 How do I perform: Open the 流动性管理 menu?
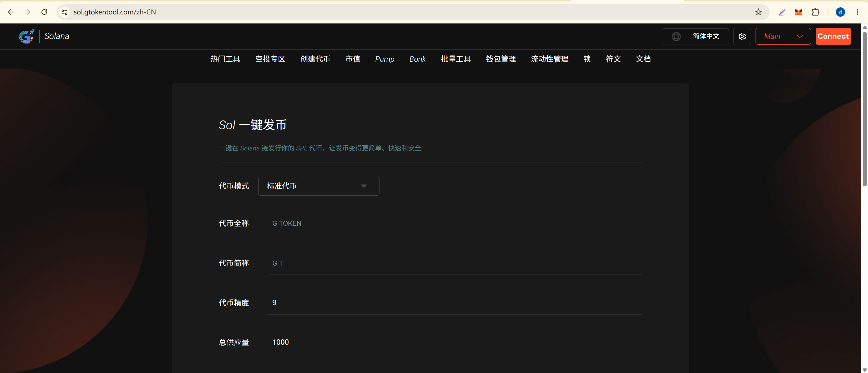tap(550, 59)
